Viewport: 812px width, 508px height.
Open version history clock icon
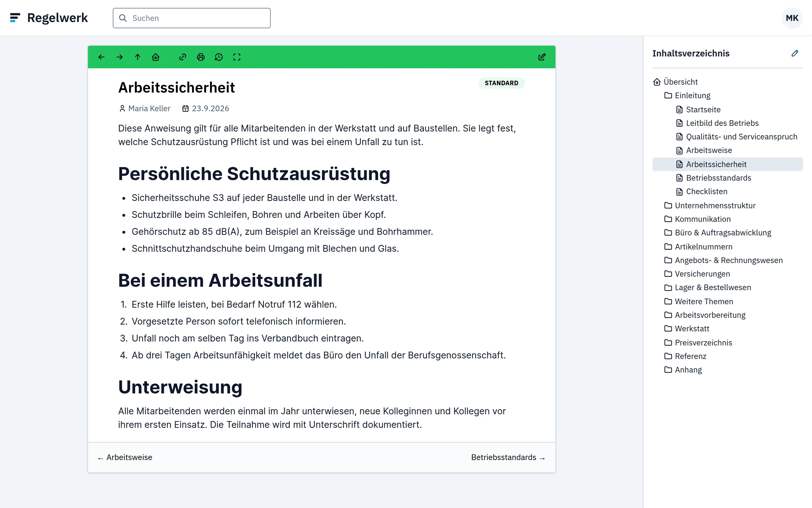tap(219, 57)
